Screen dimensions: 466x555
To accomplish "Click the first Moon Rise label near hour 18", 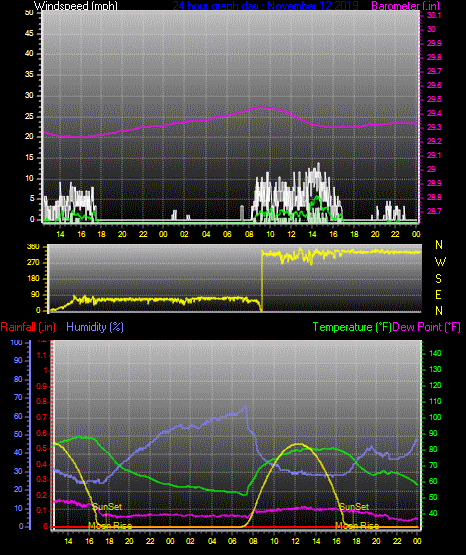I will point(110,526).
